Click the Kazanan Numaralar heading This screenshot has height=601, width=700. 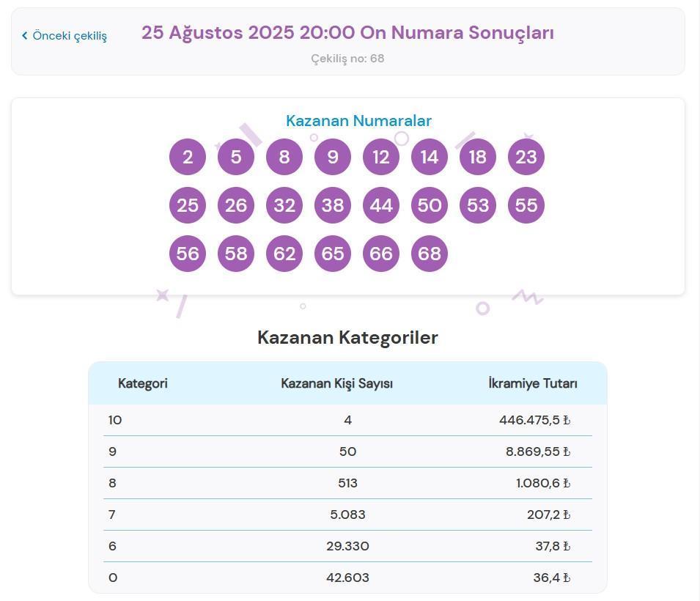tap(358, 121)
